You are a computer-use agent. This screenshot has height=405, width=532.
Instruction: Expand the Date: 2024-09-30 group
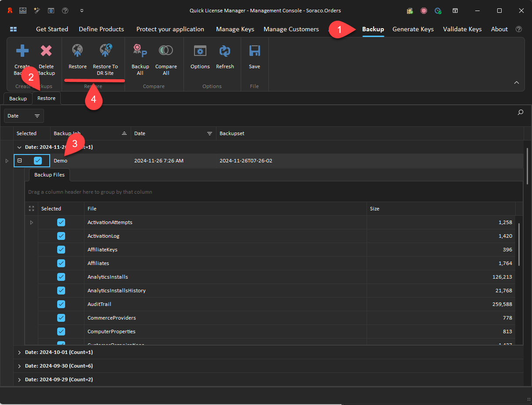click(19, 366)
